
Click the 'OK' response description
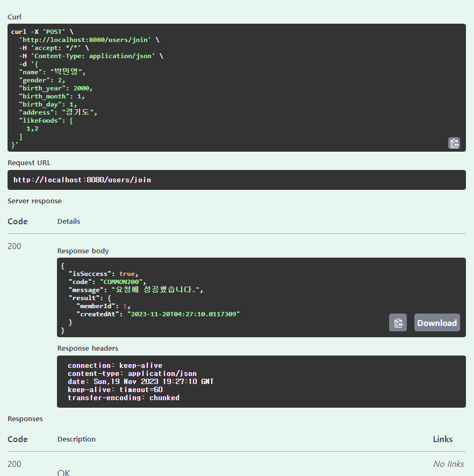pos(63,473)
